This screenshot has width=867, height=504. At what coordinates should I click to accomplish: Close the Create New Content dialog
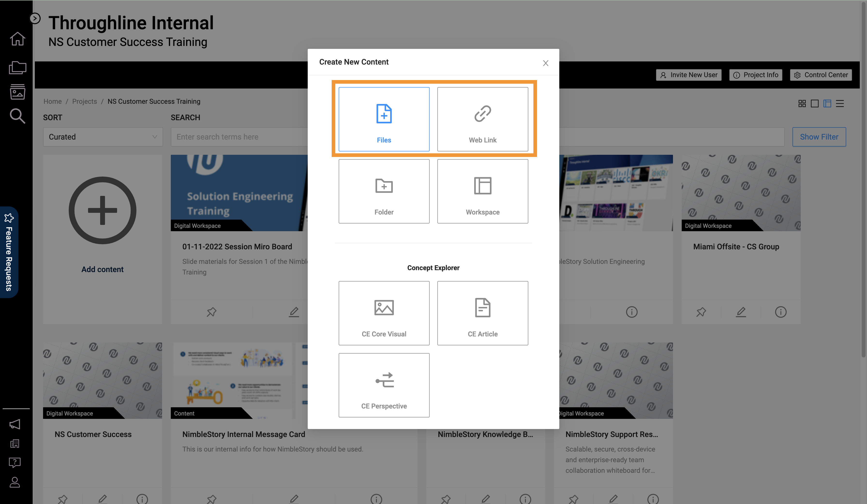[x=545, y=63]
